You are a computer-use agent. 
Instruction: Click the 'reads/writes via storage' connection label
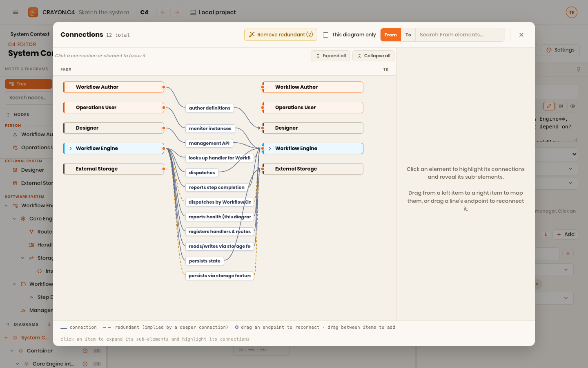pos(220,246)
